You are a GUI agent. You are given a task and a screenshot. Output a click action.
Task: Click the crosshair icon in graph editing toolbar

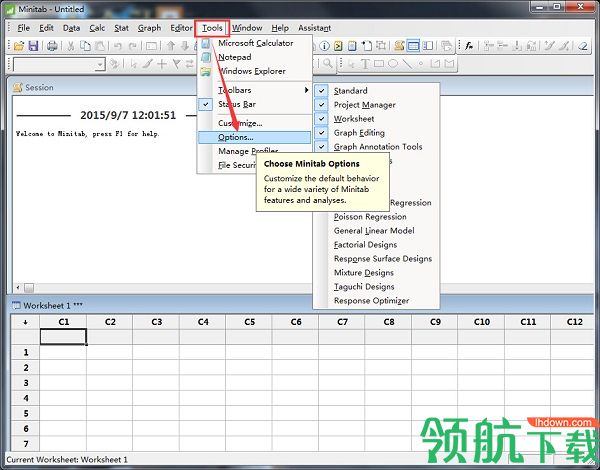(162, 64)
